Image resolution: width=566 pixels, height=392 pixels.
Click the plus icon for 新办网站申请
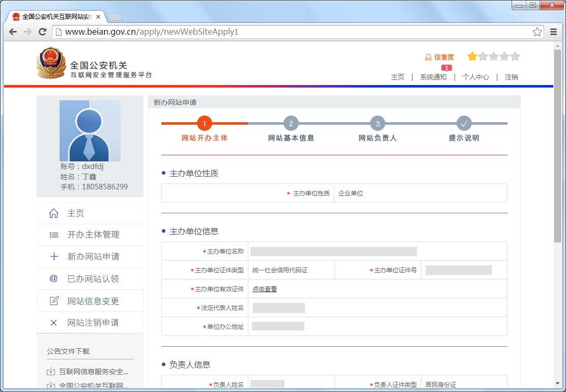click(x=53, y=257)
